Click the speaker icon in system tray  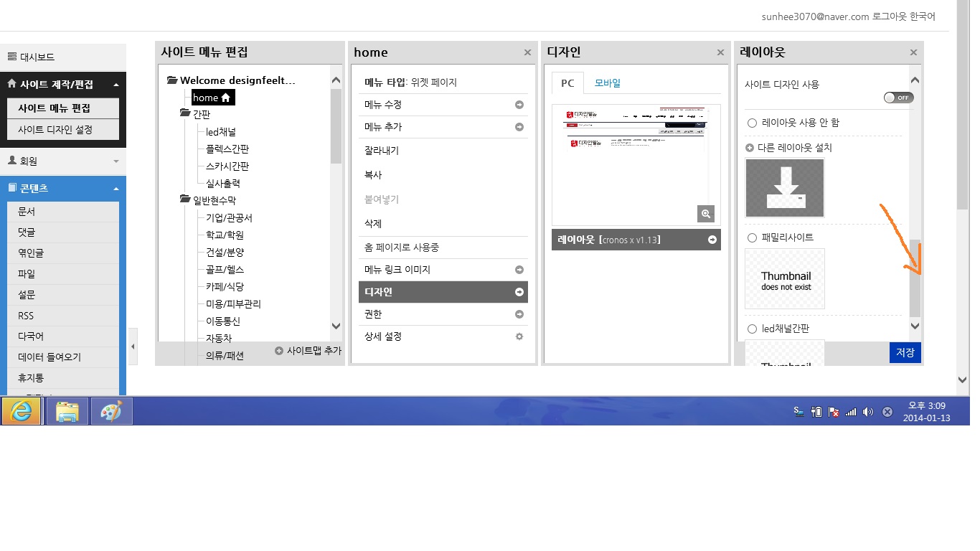[x=867, y=411]
